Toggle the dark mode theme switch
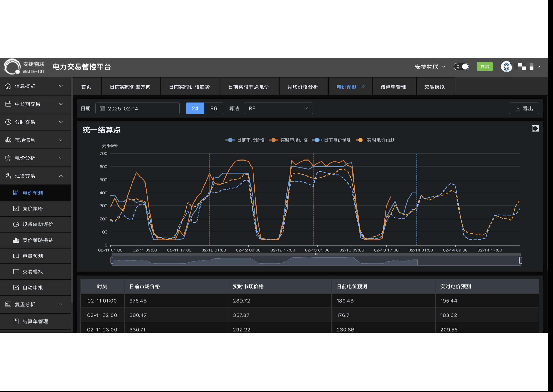The image size is (553, 392). tap(461, 67)
